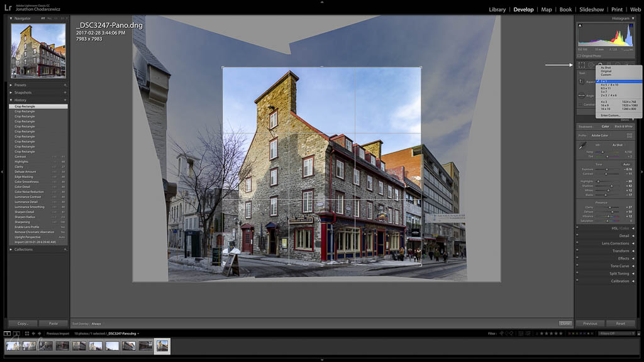644x362 pixels.
Task: Open the profile browser grid icon
Action: (x=630, y=135)
